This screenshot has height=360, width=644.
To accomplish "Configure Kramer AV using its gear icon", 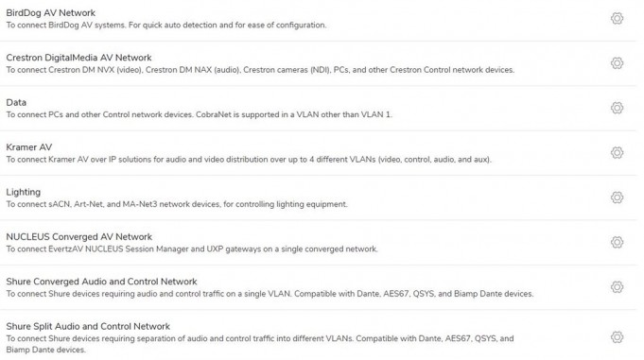I will (617, 153).
